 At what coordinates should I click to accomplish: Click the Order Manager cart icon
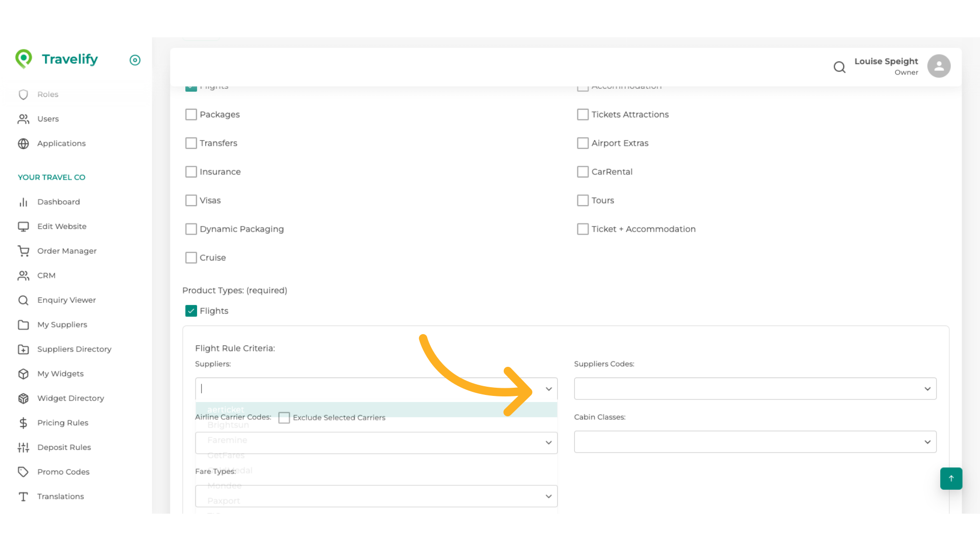[x=23, y=251]
